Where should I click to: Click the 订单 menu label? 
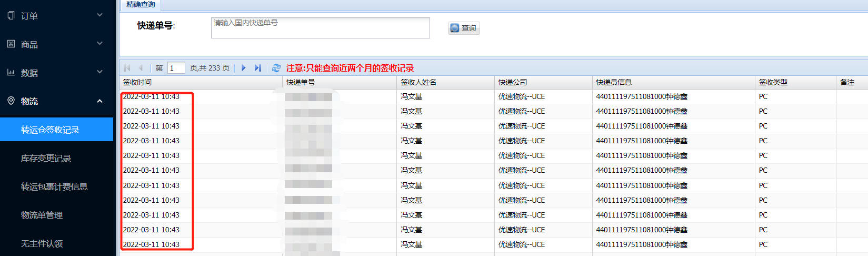29,16
